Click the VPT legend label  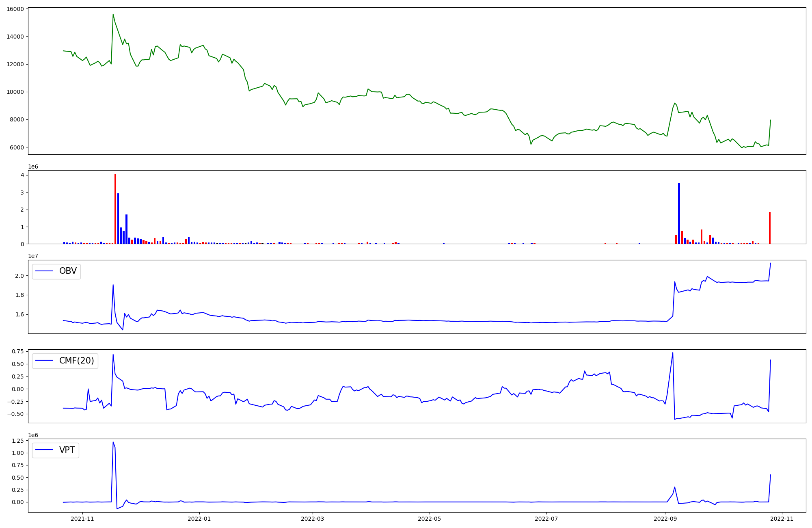(x=67, y=450)
